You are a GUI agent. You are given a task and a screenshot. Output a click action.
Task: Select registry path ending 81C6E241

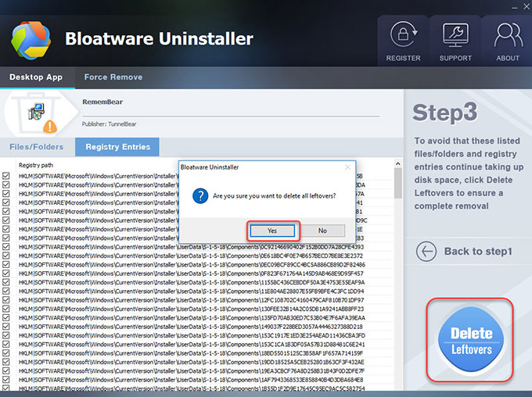pos(192,344)
